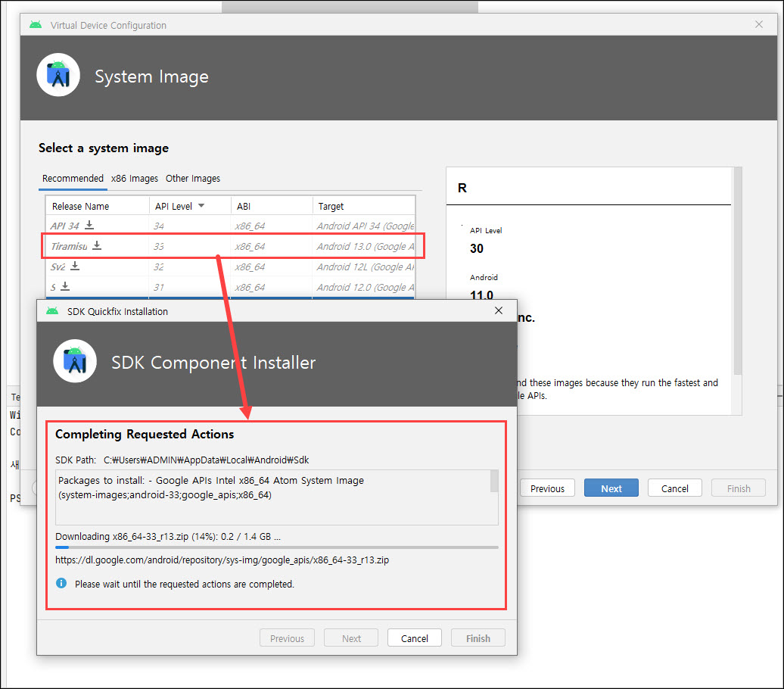Click Android icon in Virtual Device Configuration title
This screenshot has height=689, width=784.
[36, 24]
